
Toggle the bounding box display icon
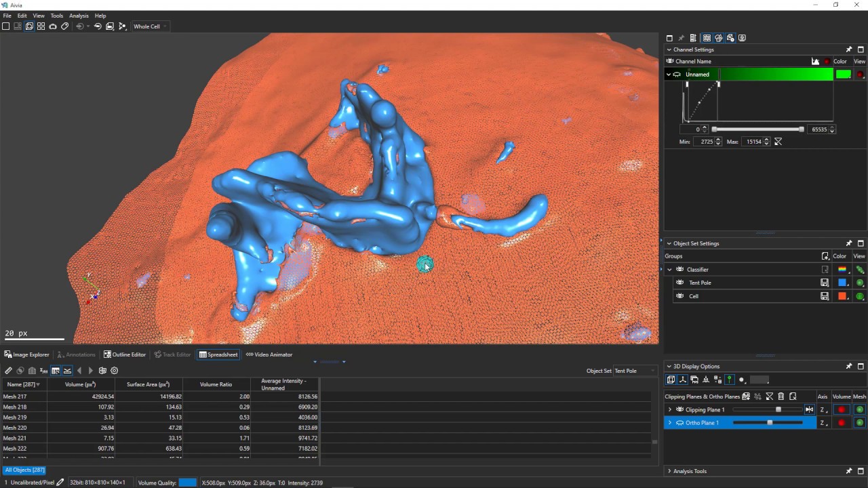coord(671,380)
